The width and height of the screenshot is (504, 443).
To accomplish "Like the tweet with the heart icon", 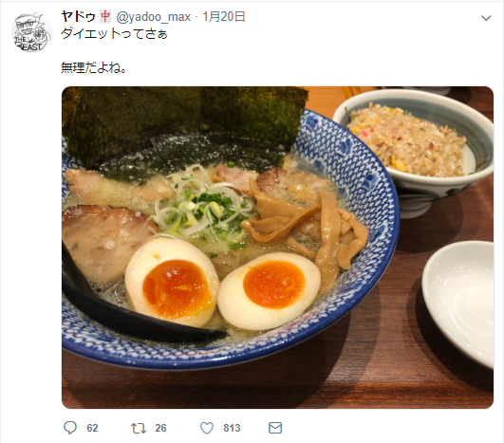I will (207, 428).
